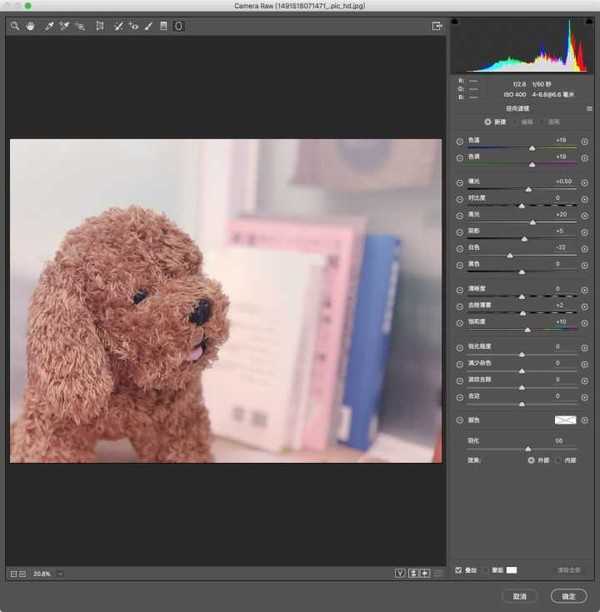This screenshot has height=612, width=600.
Task: Activate the Adjustment Brush tool
Action: (148, 26)
